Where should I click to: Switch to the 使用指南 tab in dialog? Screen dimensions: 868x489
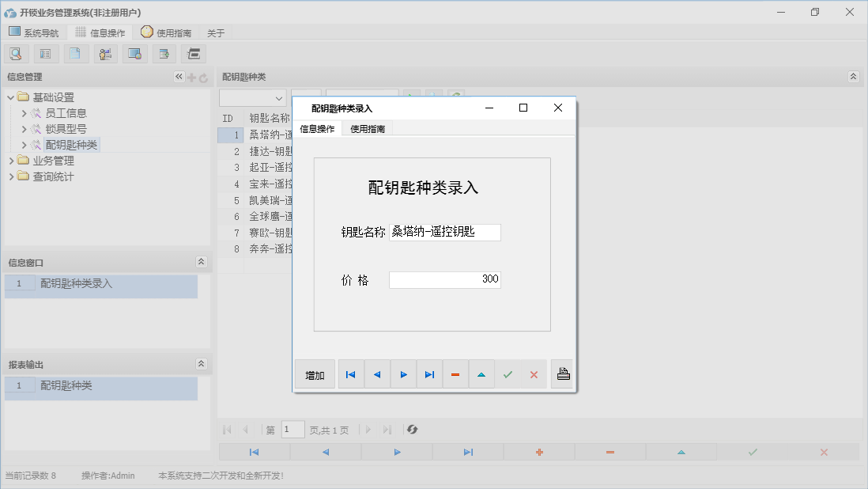pyautogui.click(x=368, y=127)
